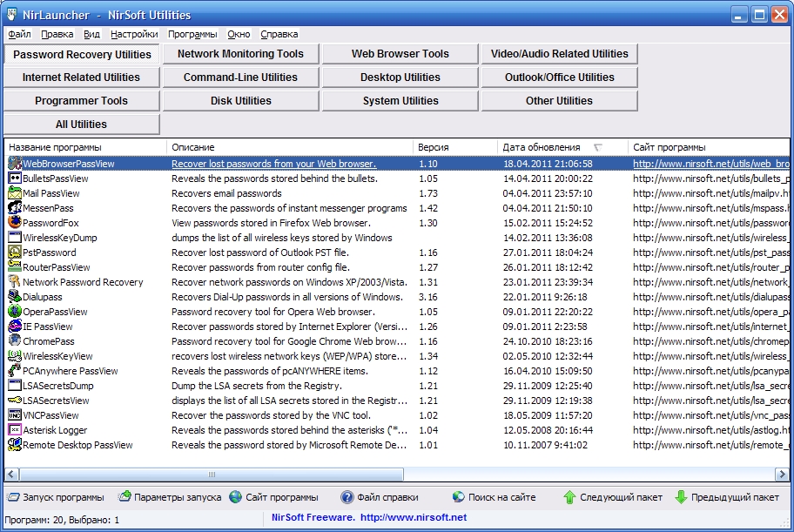The image size is (794, 532).
Task: Click the IE PassView program icon
Action: pyautogui.click(x=15, y=327)
